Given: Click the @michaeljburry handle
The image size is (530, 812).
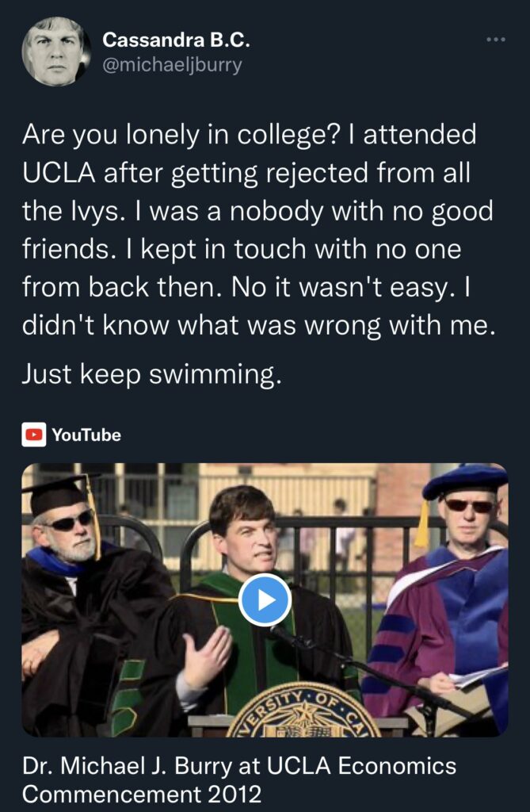Looking at the screenshot, I should click(x=173, y=63).
